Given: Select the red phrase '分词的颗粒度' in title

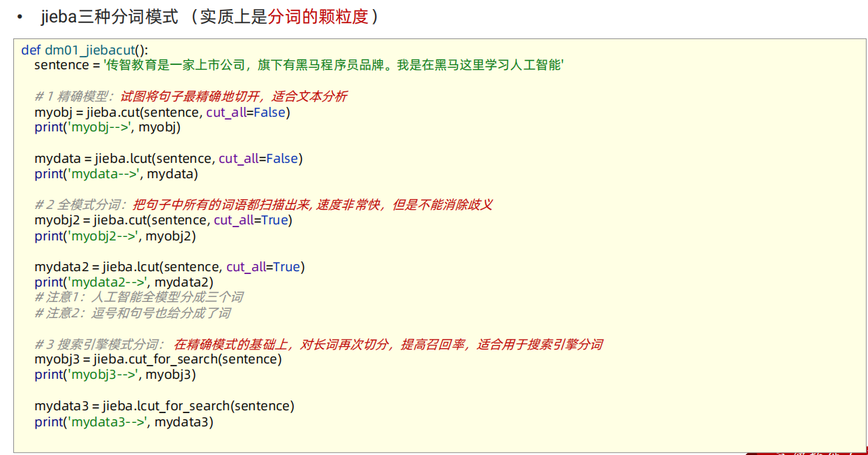Looking at the screenshot, I should coord(318,17).
